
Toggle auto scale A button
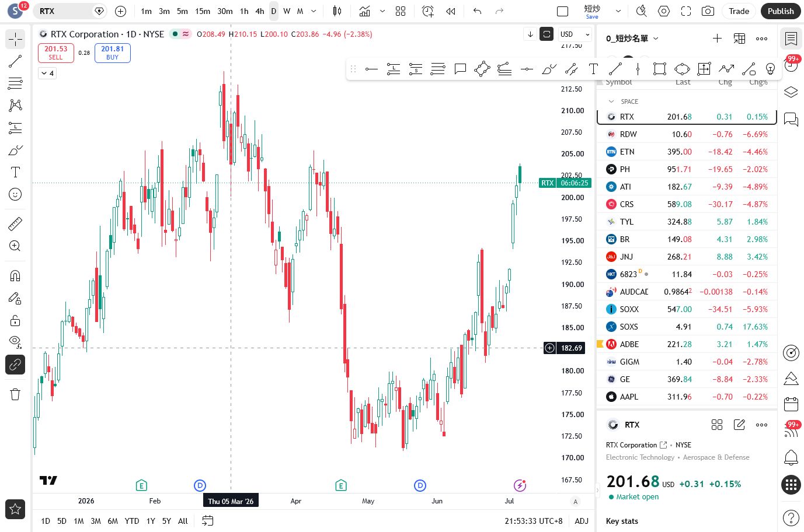(x=576, y=502)
